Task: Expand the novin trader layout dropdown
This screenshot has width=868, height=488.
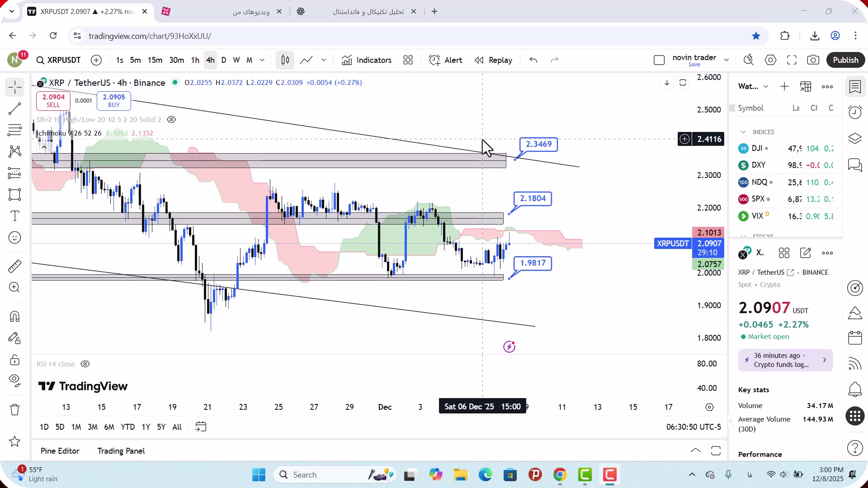Action: point(726,60)
